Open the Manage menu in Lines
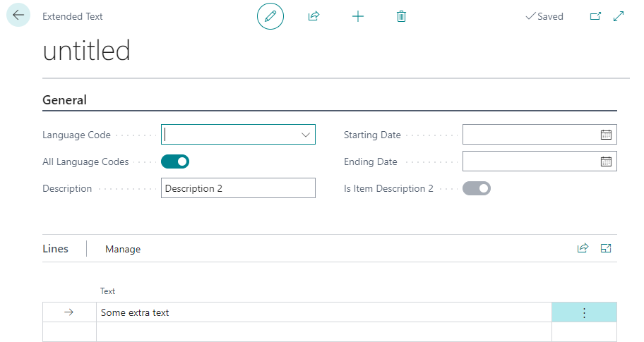 point(123,249)
